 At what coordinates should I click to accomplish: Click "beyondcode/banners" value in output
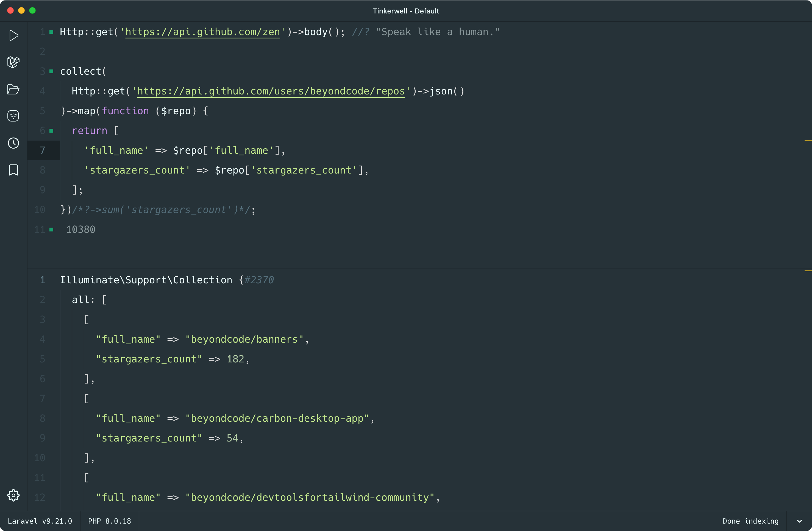click(x=244, y=339)
